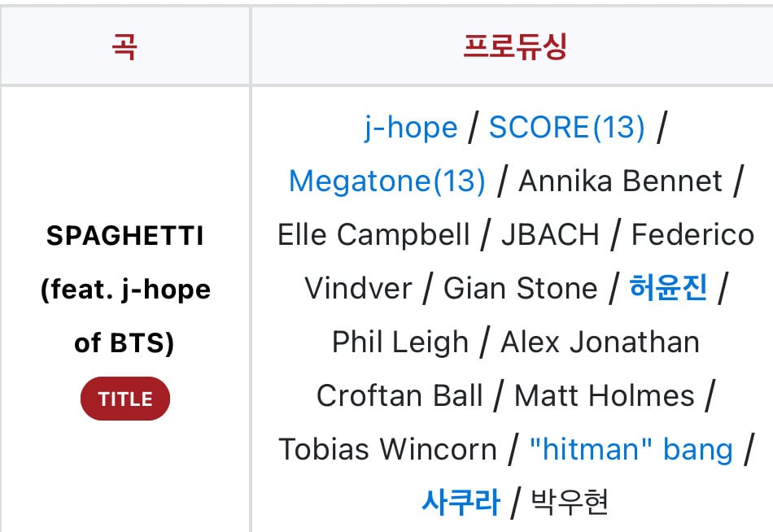The width and height of the screenshot is (773, 532).
Task: Click the JBACH credit text
Action: (551, 235)
